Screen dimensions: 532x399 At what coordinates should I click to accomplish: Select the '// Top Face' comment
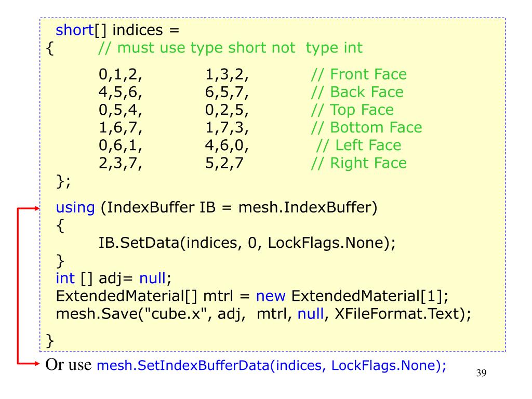[x=353, y=110]
